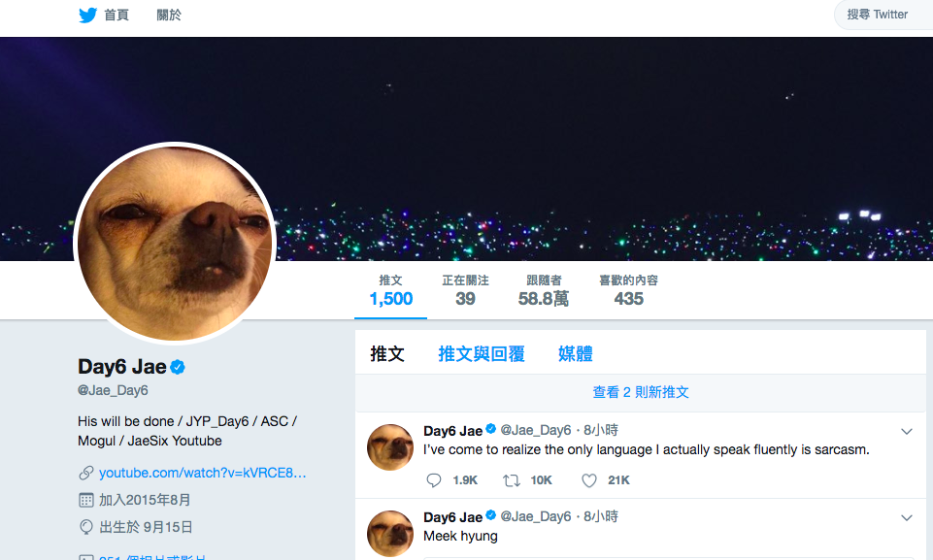
Task: Open the youtube.com/watch profile link
Action: 202,473
